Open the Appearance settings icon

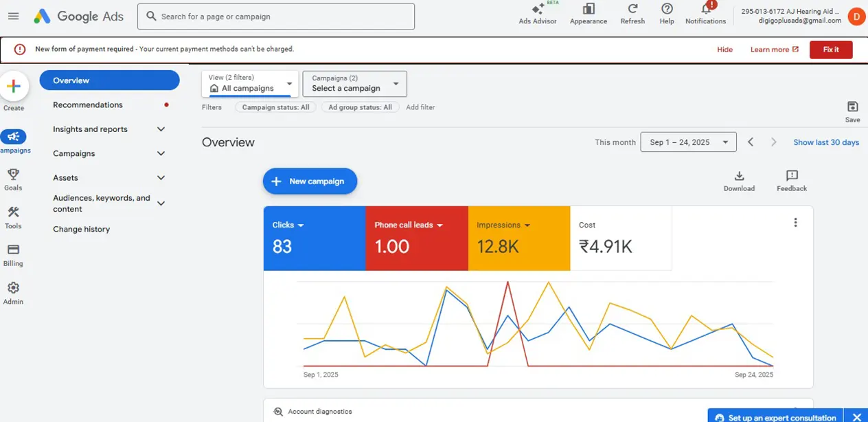588,9
